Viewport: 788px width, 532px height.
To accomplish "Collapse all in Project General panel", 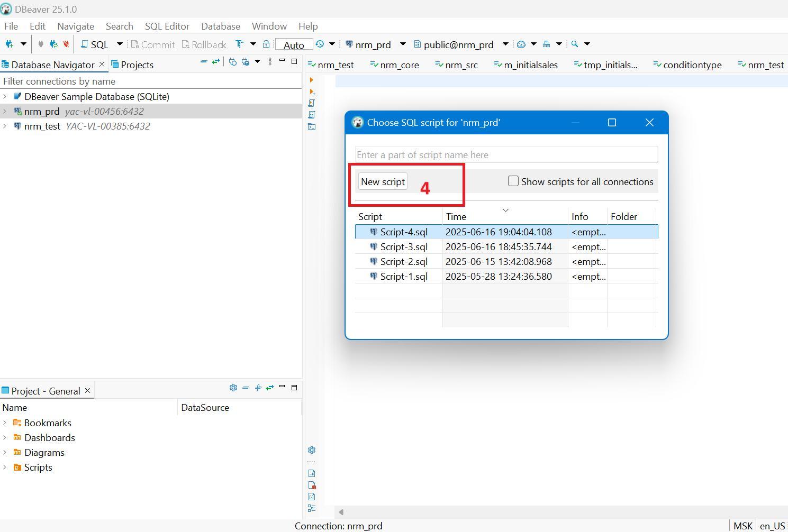I will 246,388.
